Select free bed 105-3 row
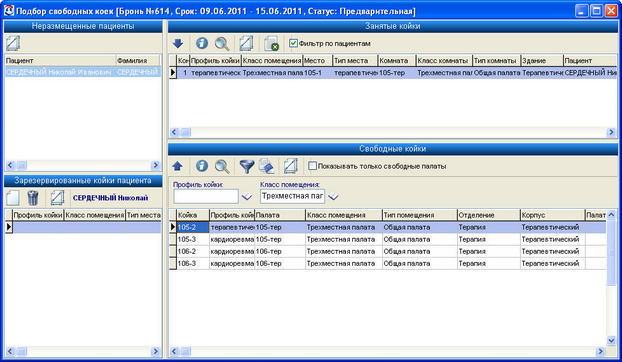Image resolution: width=622 pixels, height=362 pixels. 388,239
